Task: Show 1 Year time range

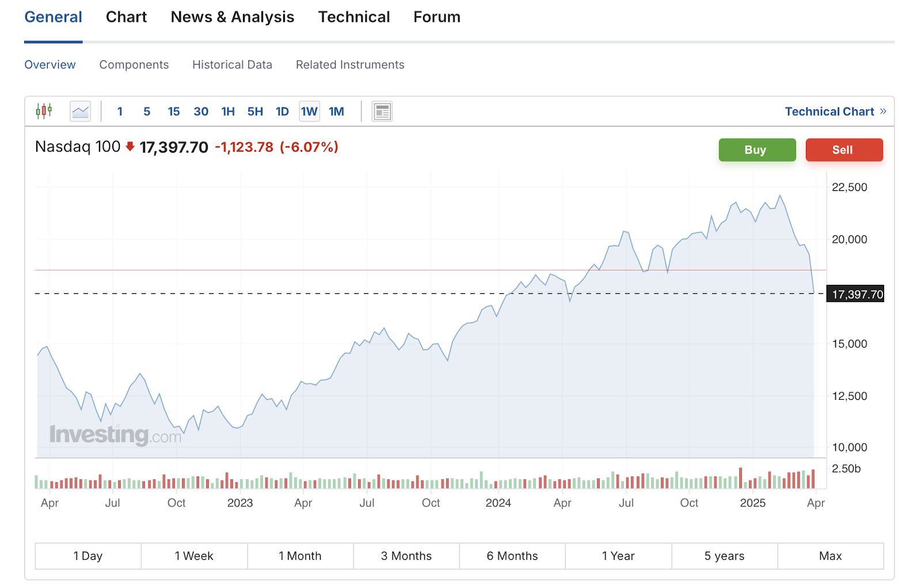Action: pos(618,556)
